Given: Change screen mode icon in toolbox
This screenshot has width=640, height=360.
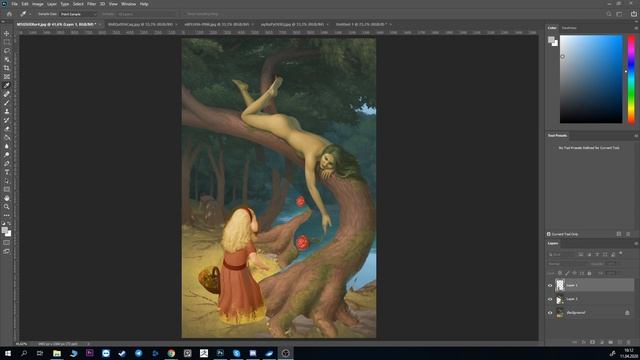Looking at the screenshot, I should pos(7,251).
